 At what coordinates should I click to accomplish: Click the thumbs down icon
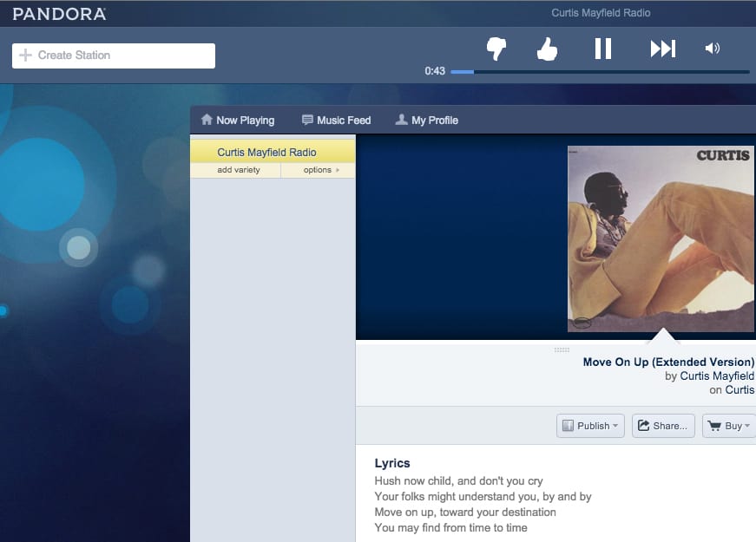coord(496,49)
